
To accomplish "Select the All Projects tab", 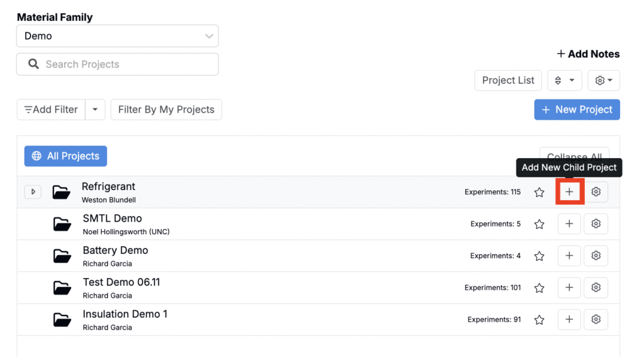I will pyautogui.click(x=65, y=156).
